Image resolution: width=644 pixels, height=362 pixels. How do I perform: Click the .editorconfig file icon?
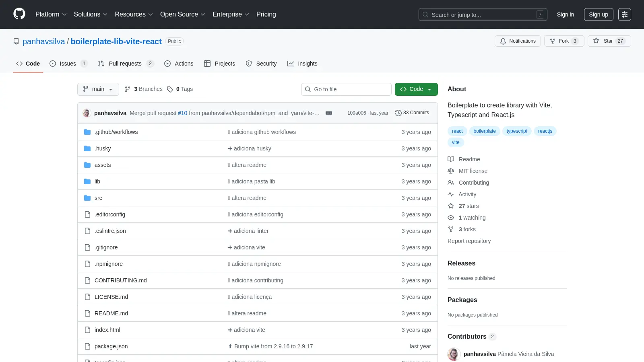click(x=87, y=214)
